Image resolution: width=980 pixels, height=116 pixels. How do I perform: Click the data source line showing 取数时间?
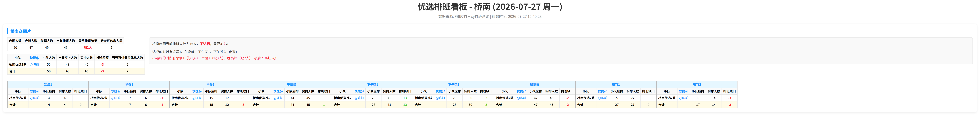(x=490, y=16)
